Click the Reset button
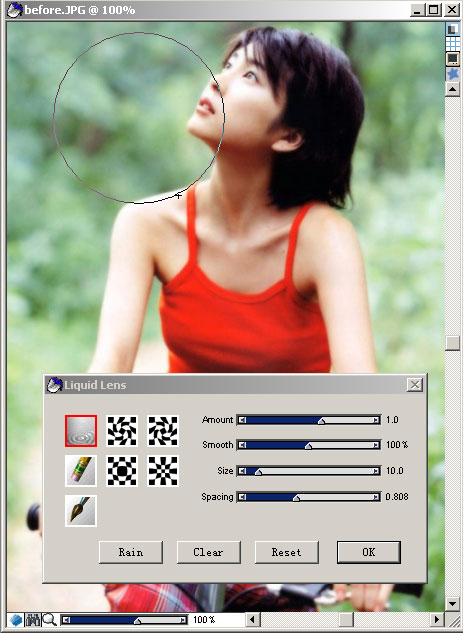The width and height of the screenshot is (463, 633). click(287, 552)
